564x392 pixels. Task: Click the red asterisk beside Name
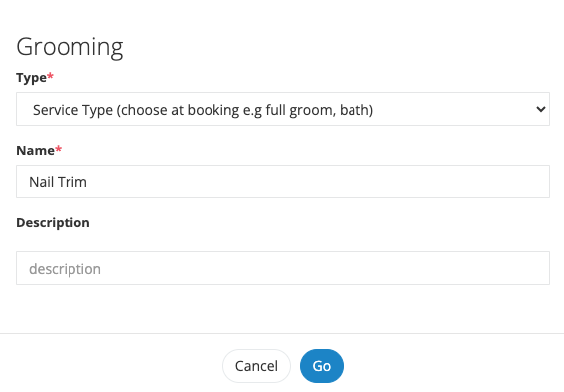59,148
